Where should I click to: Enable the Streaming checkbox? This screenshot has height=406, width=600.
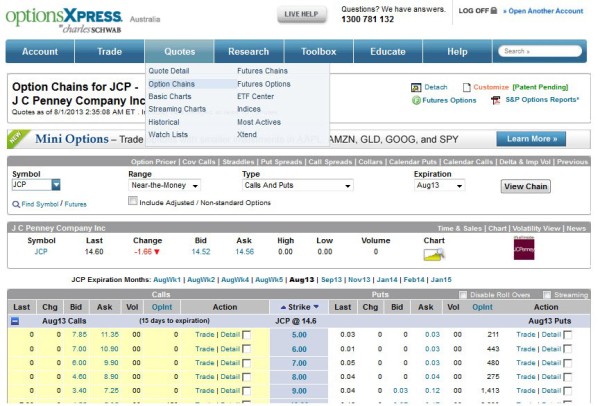(x=547, y=295)
